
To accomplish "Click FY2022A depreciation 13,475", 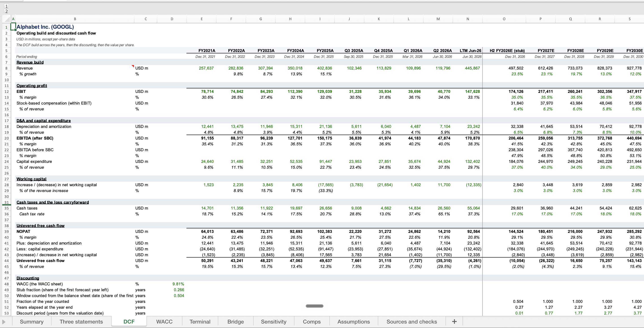I will tap(237, 127).
